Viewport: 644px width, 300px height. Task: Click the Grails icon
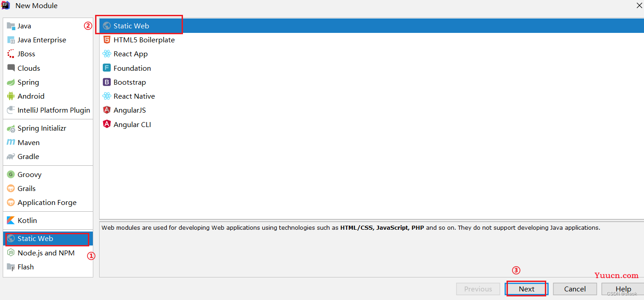click(x=11, y=188)
